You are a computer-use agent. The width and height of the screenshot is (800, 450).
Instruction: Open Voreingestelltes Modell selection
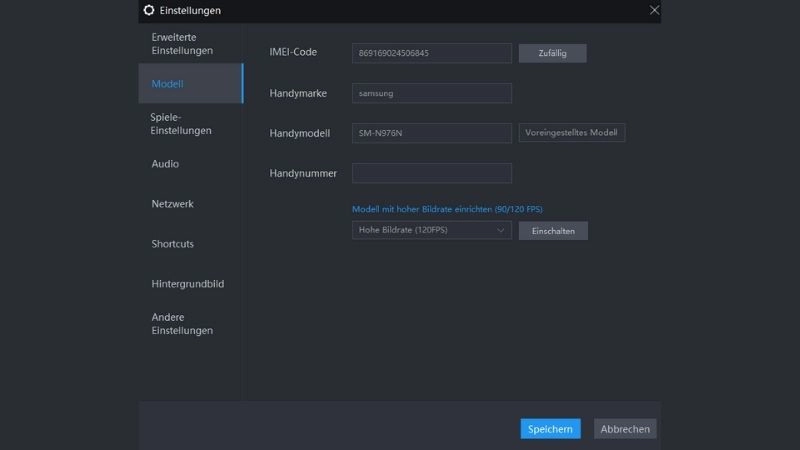[x=571, y=133]
